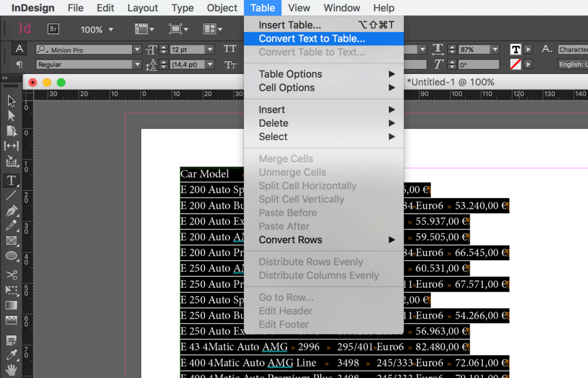Open the Delete submenu
Screen dimensions: 588x378
(x=324, y=124)
